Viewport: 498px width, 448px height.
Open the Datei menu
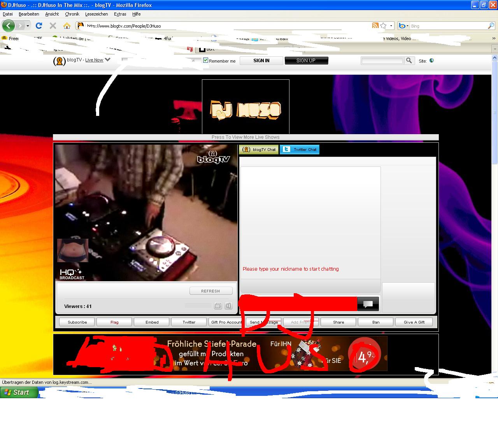tap(8, 14)
